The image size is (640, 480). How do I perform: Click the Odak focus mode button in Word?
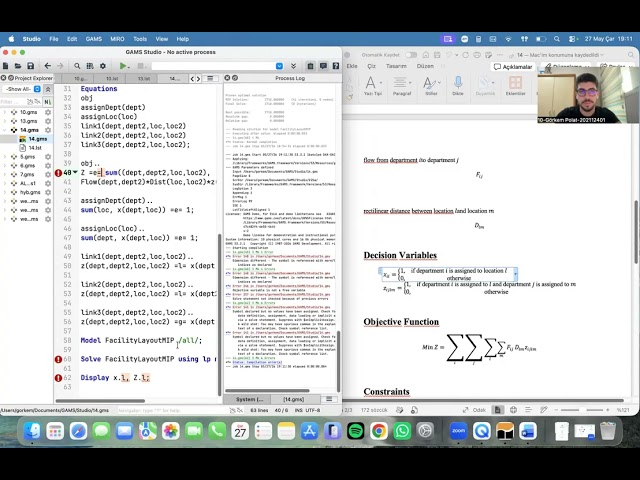(x=474, y=410)
